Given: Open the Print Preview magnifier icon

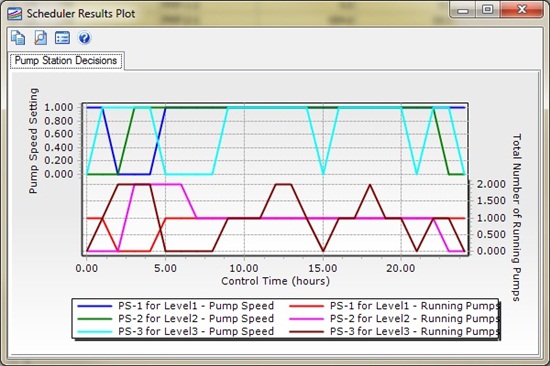Looking at the screenshot, I should [40, 38].
